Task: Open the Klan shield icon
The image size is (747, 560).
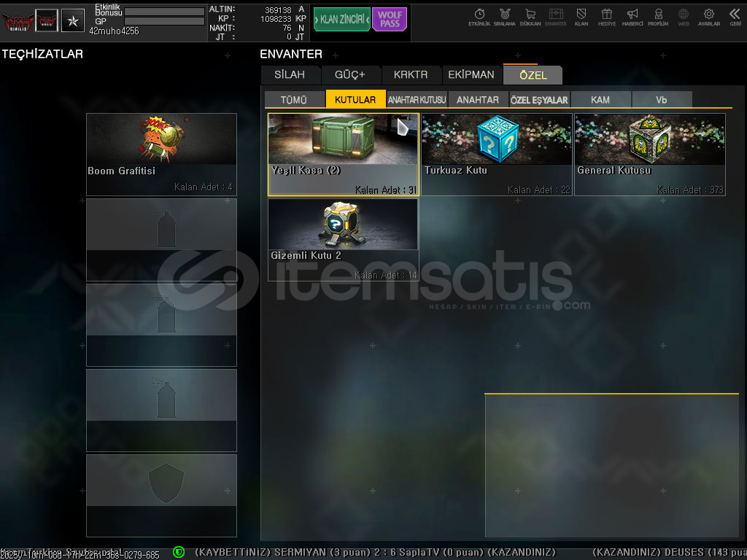Action: pyautogui.click(x=581, y=17)
